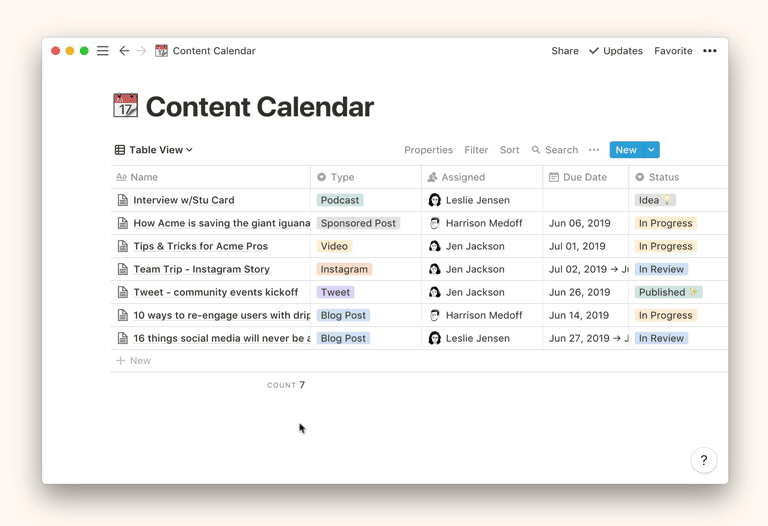Click the Search field in toolbar
Screen dimensions: 768x526
(555, 150)
